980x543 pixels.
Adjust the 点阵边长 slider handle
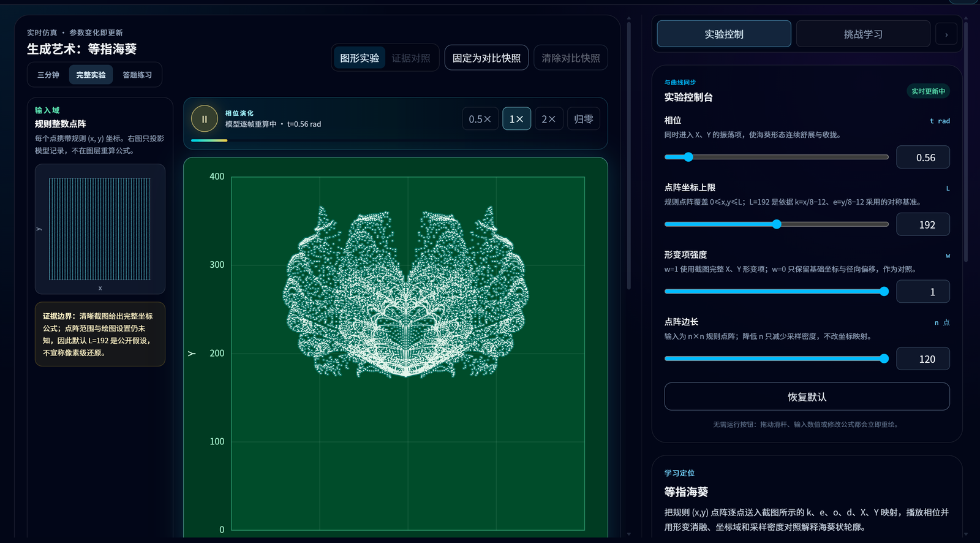point(884,359)
